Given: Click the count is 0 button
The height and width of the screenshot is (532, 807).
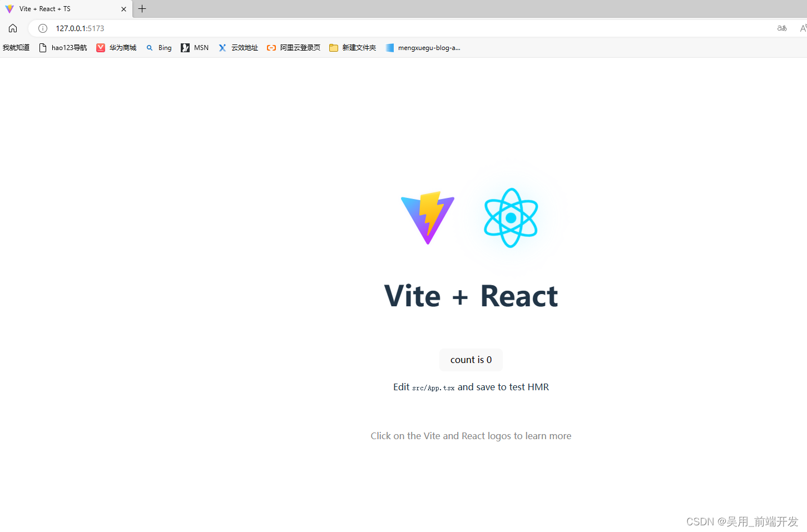Looking at the screenshot, I should click(471, 360).
